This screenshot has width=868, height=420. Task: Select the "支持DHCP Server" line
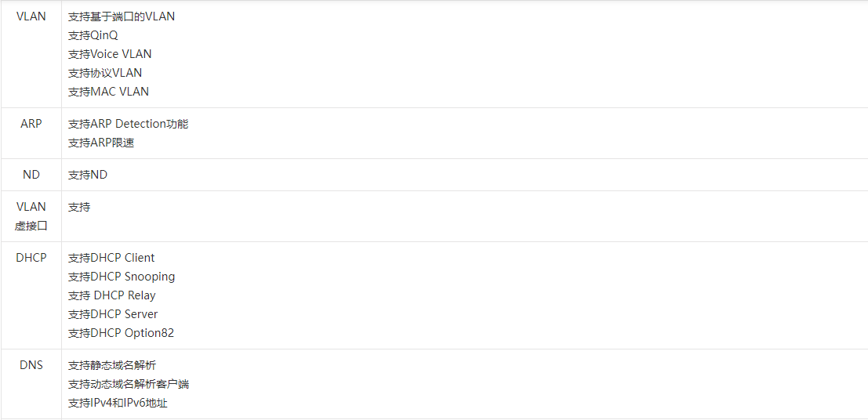(x=113, y=314)
